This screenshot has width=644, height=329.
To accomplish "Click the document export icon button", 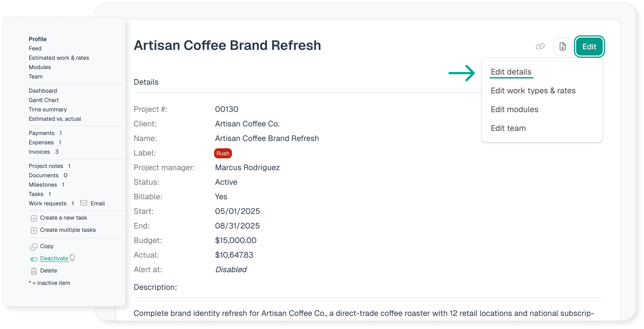I will (x=563, y=47).
